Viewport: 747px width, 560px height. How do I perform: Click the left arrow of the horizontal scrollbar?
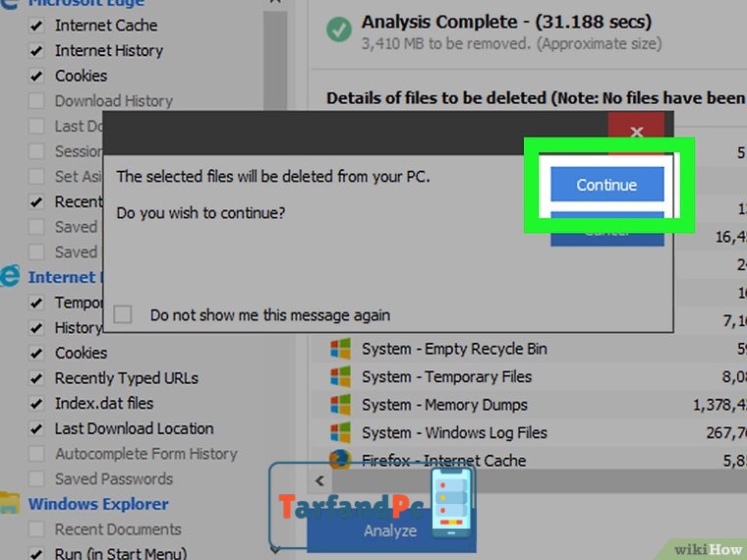tap(320, 481)
